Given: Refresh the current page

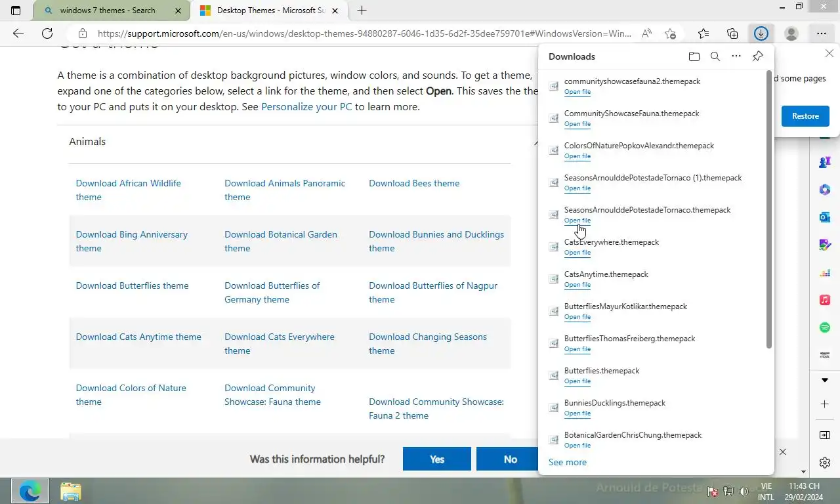Looking at the screenshot, I should (x=47, y=33).
